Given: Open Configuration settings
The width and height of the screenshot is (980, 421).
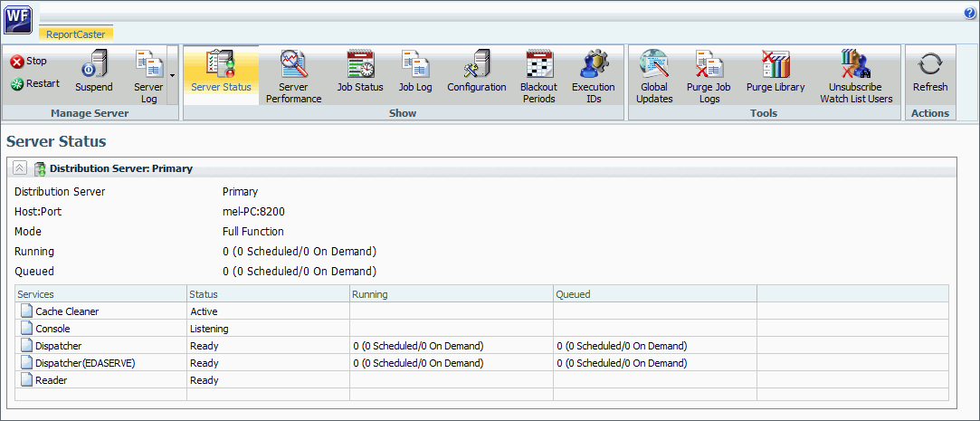Looking at the screenshot, I should pyautogui.click(x=476, y=72).
